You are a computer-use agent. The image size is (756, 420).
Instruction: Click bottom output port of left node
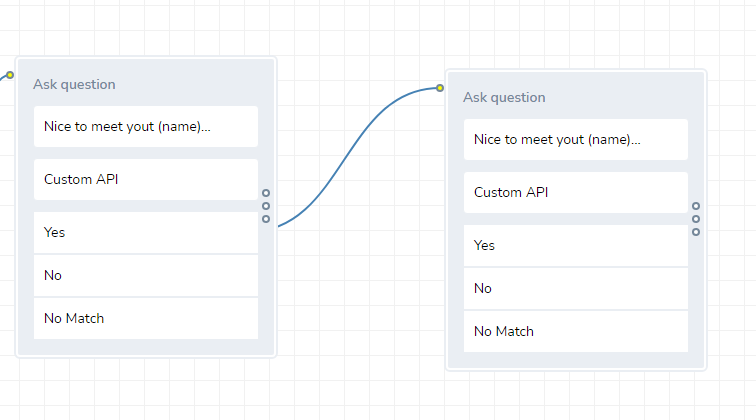point(266,219)
